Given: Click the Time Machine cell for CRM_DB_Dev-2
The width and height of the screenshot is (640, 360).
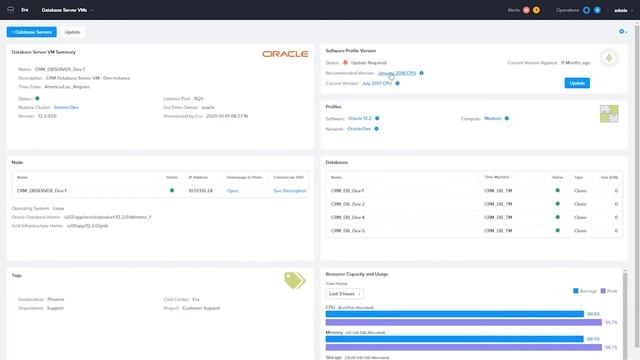Looking at the screenshot, I should (498, 204).
